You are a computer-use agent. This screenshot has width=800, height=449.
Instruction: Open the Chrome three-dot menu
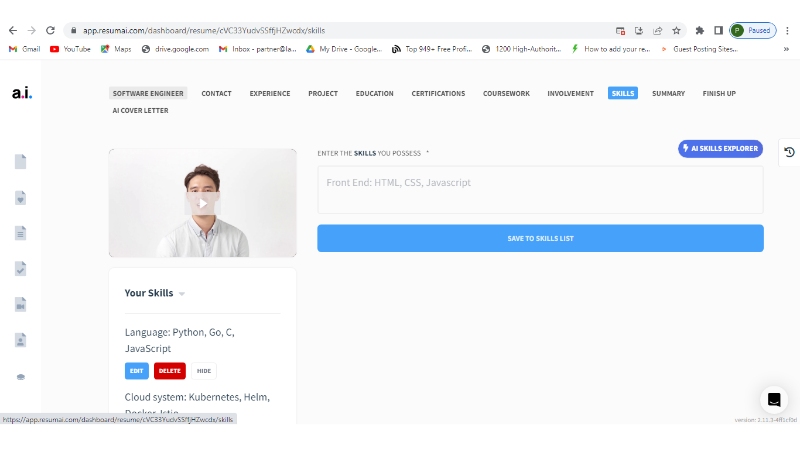(x=787, y=30)
